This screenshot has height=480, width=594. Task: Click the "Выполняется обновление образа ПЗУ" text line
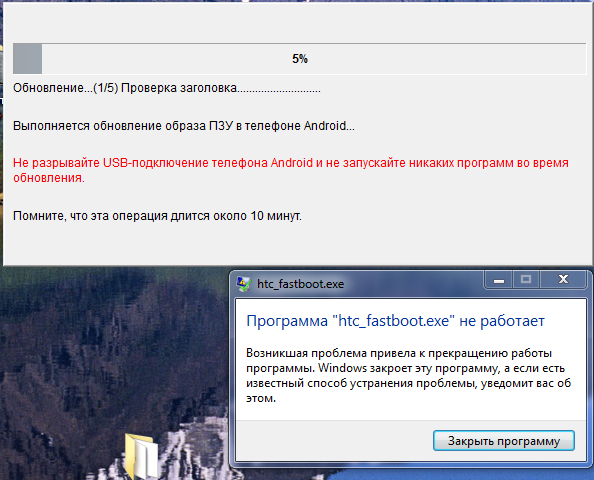click(x=184, y=125)
